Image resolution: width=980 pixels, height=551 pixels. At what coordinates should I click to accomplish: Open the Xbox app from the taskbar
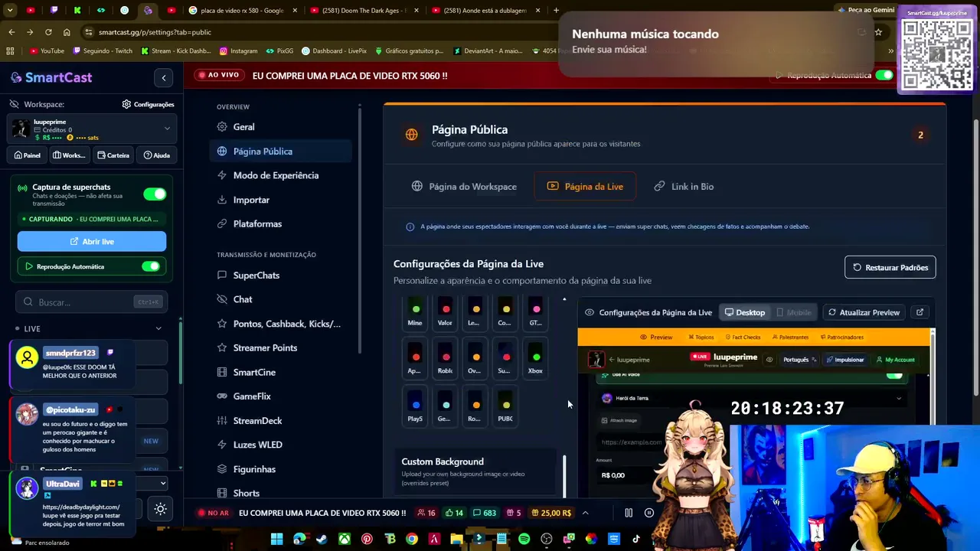coord(345,539)
